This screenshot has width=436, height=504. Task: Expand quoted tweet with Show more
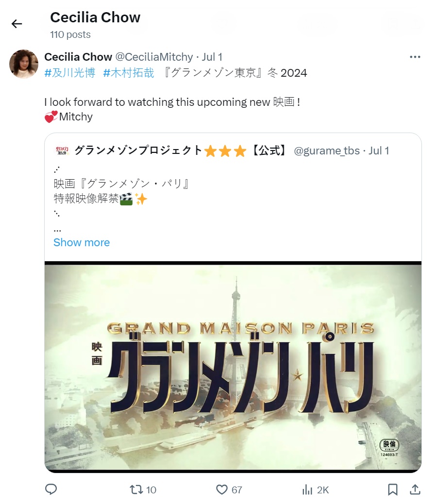tap(82, 242)
